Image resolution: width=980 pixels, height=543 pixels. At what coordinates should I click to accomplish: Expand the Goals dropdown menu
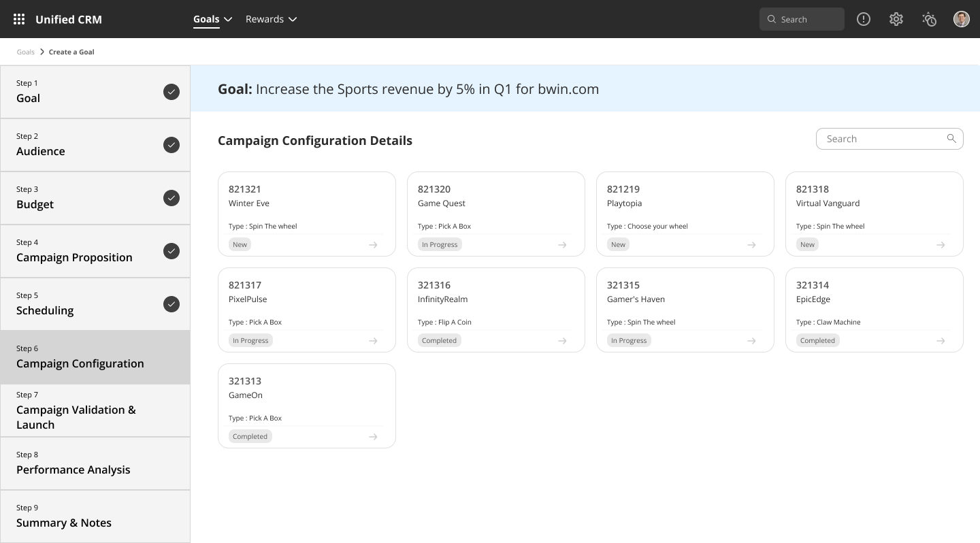coord(212,19)
